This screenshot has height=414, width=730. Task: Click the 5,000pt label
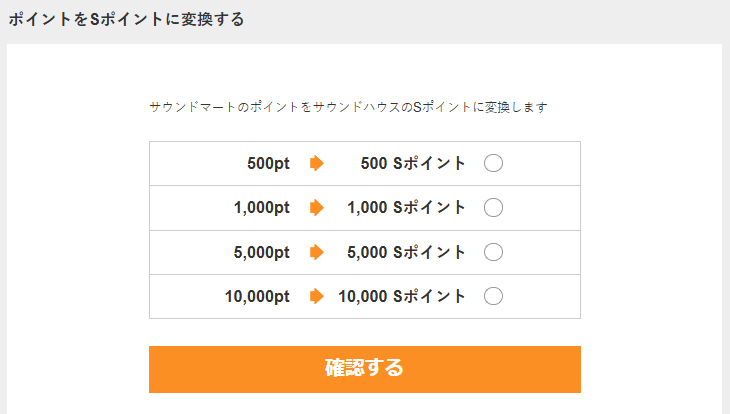click(x=262, y=252)
